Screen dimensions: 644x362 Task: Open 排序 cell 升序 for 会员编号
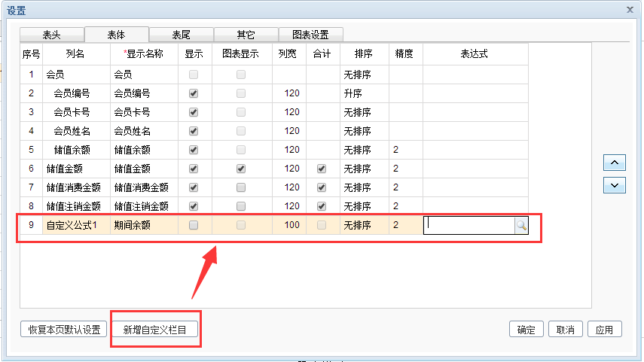pos(365,93)
